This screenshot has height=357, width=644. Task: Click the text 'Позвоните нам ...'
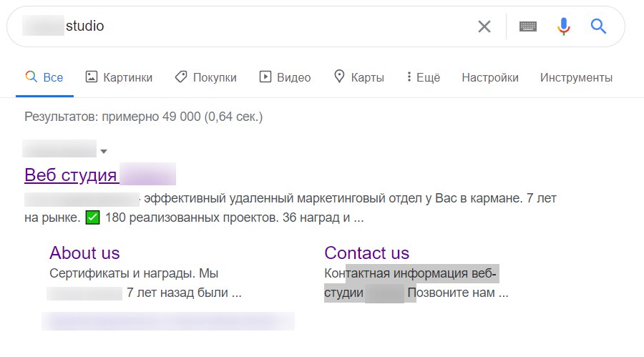pos(458,293)
